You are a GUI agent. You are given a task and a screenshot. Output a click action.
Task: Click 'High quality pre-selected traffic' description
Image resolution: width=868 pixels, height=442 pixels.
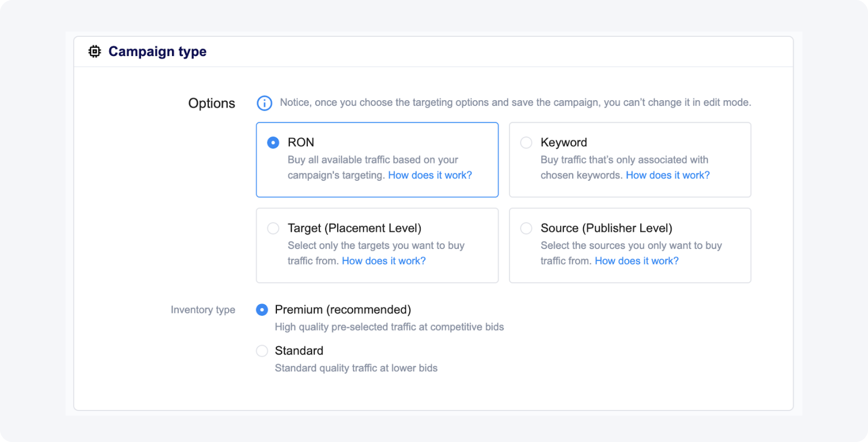[389, 327]
